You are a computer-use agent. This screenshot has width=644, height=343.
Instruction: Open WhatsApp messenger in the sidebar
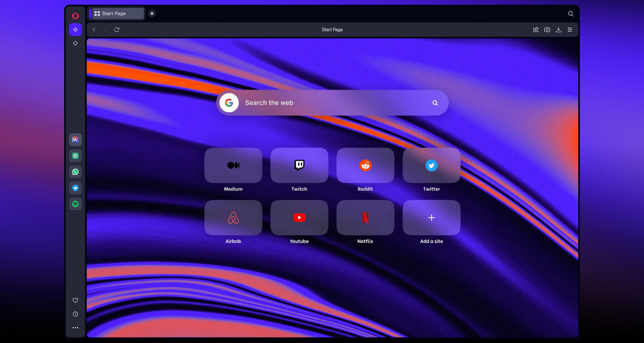75,172
